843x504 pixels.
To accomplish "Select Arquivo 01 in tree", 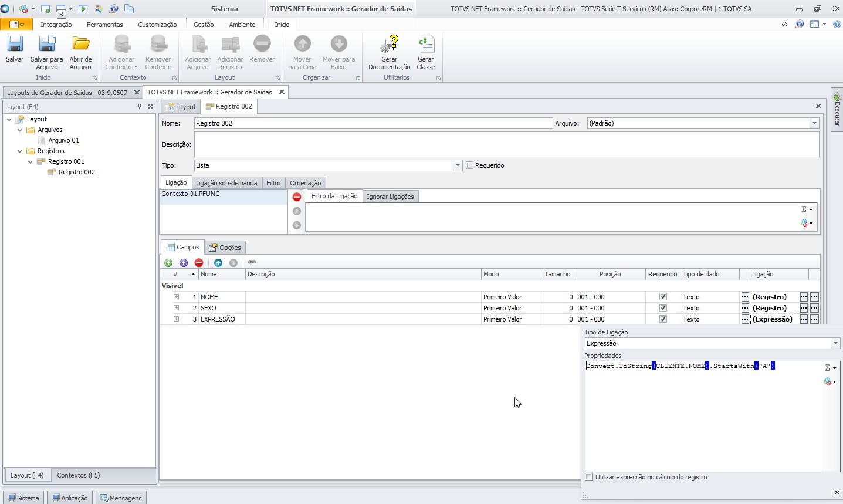I will (63, 140).
